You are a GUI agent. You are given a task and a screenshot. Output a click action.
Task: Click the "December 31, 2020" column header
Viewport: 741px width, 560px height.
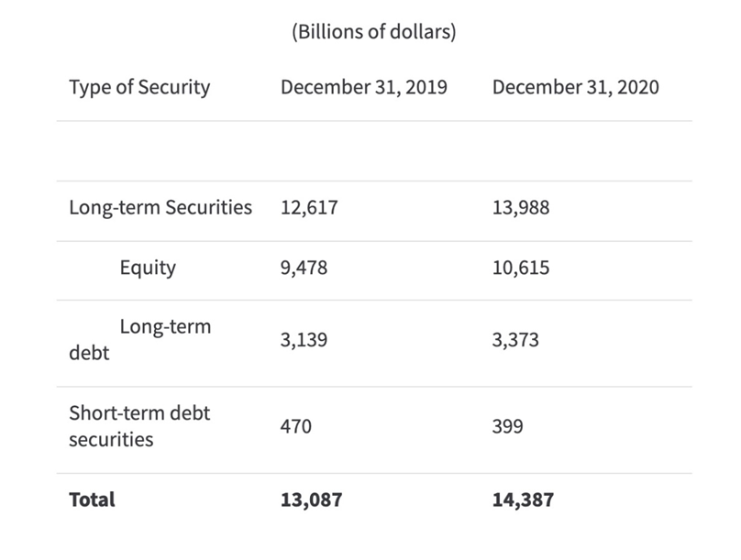(x=575, y=88)
